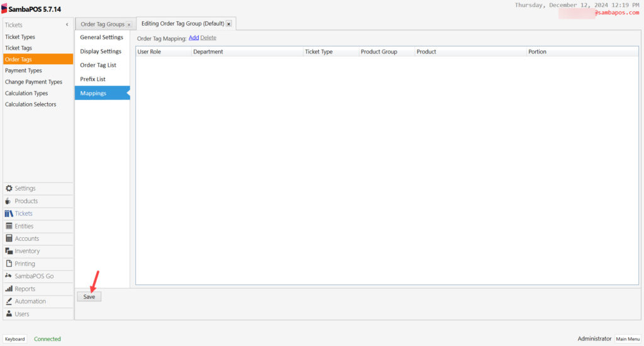Viewport: 644px width, 346px height.
Task: Click the Accounts calculator icon
Action: point(9,238)
